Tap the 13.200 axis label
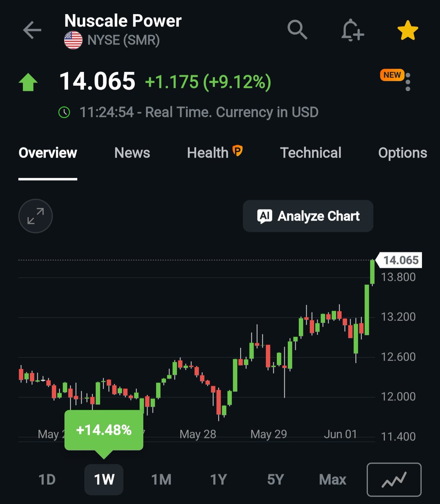440x504 pixels. 398,317
